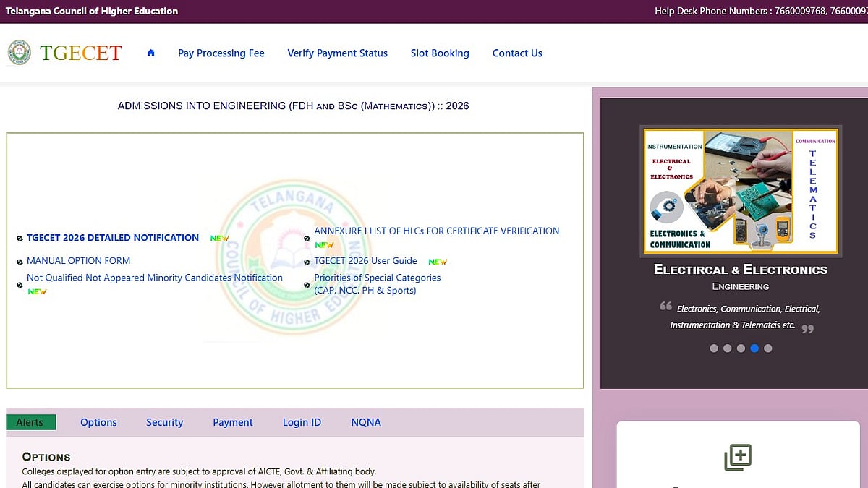Click the TGECET council logo emblem
868x488 pixels.
pos(20,53)
